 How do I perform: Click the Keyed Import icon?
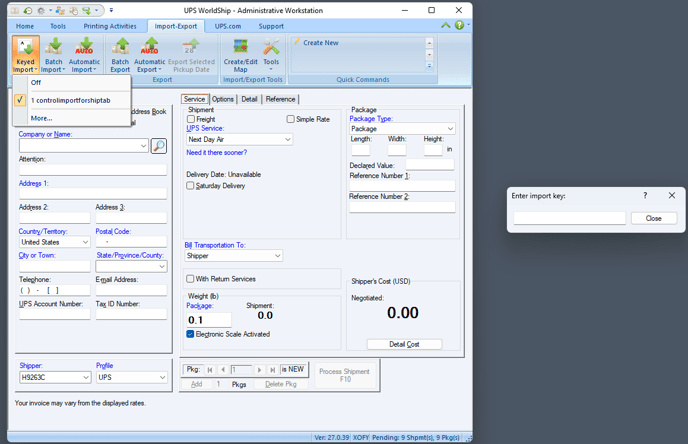25,54
